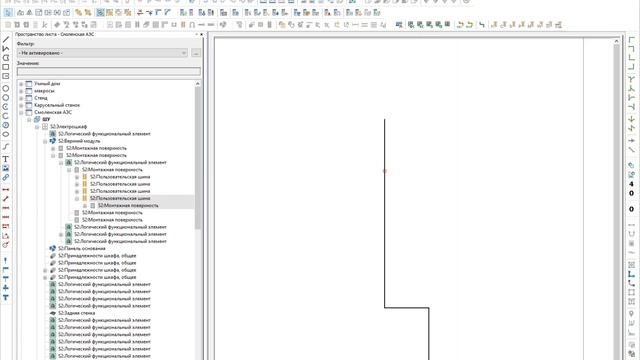Expand the макросы project node
Screen dimensions: 640x360
tap(21, 91)
